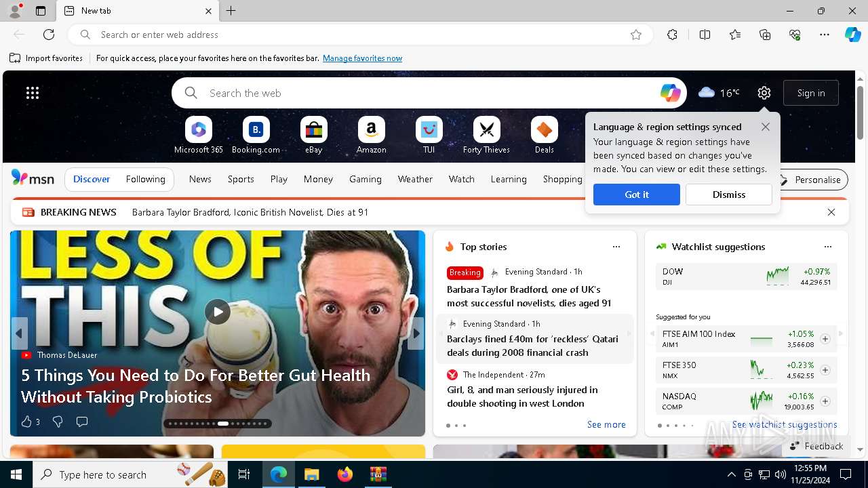Refresh the page

click(49, 35)
